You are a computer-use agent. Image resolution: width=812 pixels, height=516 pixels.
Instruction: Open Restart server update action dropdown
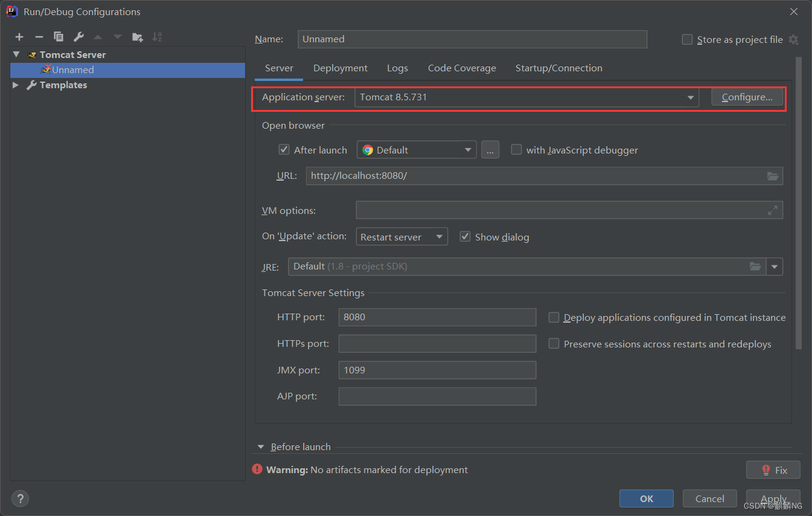(402, 237)
